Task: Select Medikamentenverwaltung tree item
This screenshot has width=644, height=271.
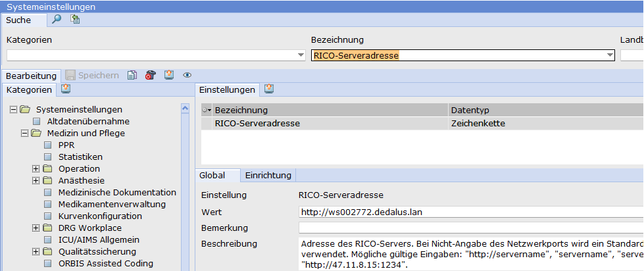Action: (112, 204)
